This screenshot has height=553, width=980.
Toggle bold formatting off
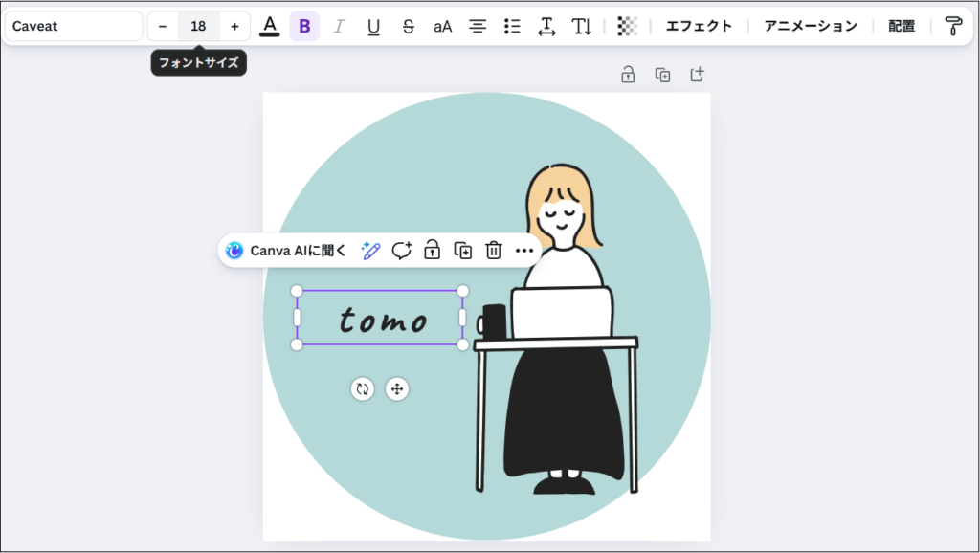(304, 26)
